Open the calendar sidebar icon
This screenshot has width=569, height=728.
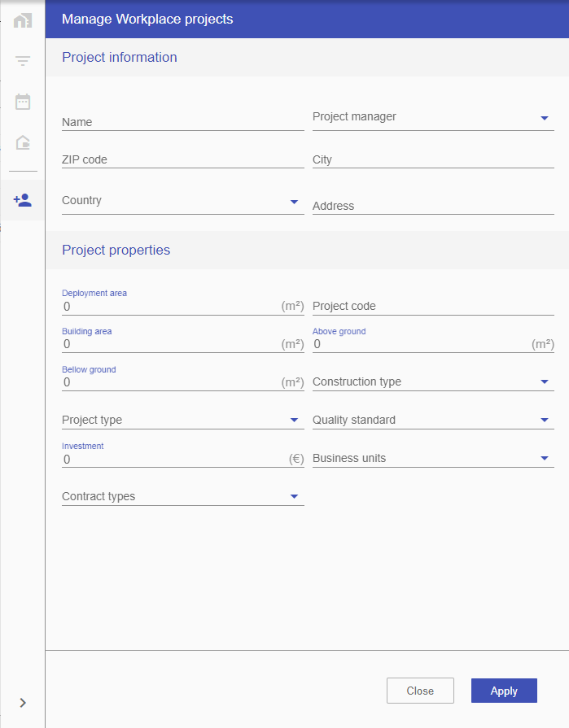tap(22, 102)
